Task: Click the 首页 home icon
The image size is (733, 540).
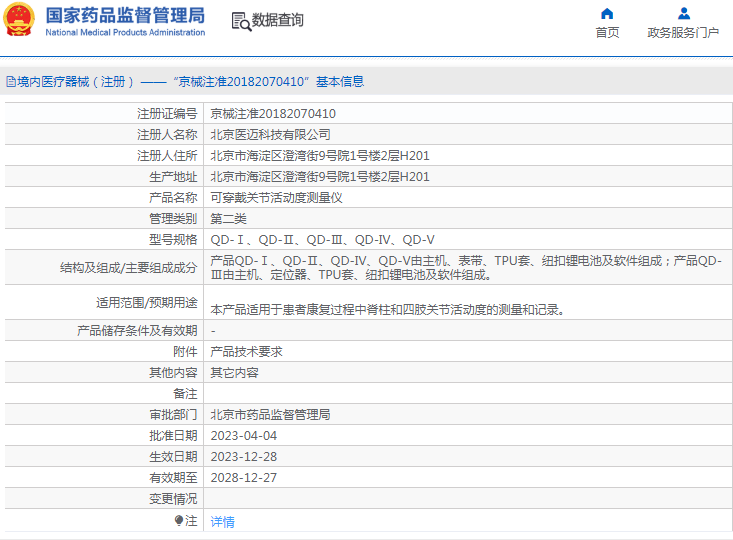Action: [607, 14]
